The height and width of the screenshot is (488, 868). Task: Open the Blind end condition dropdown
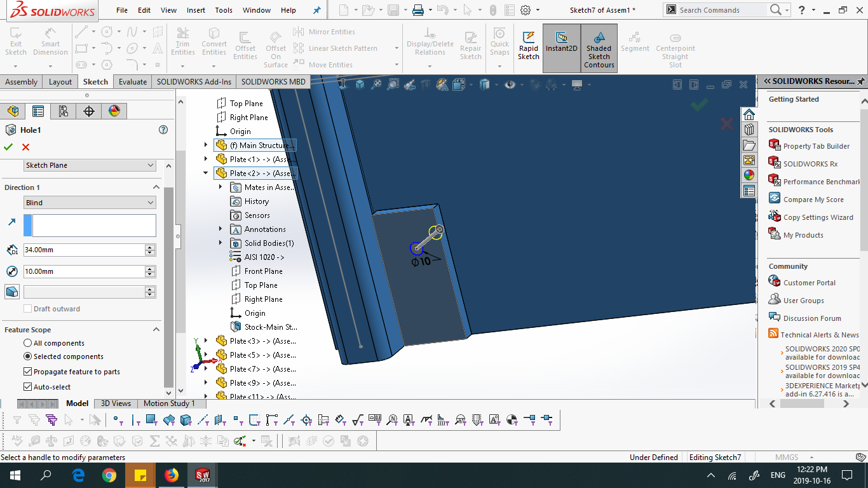[90, 203]
